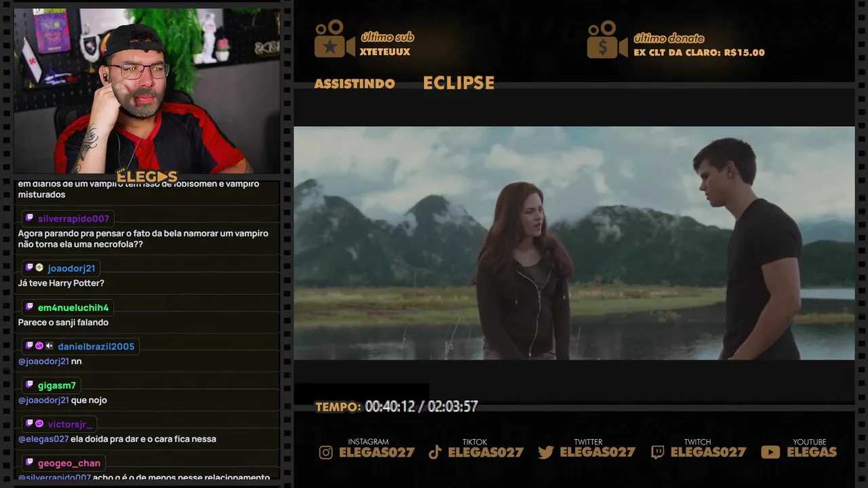Viewport: 868px width, 488px height.
Task: Click the 'último sub' label
Action: pyautogui.click(x=387, y=37)
